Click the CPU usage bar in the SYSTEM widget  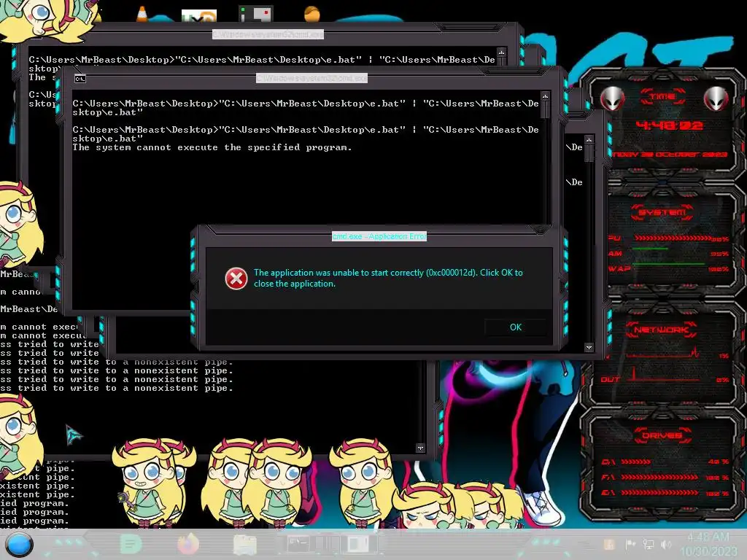point(673,238)
